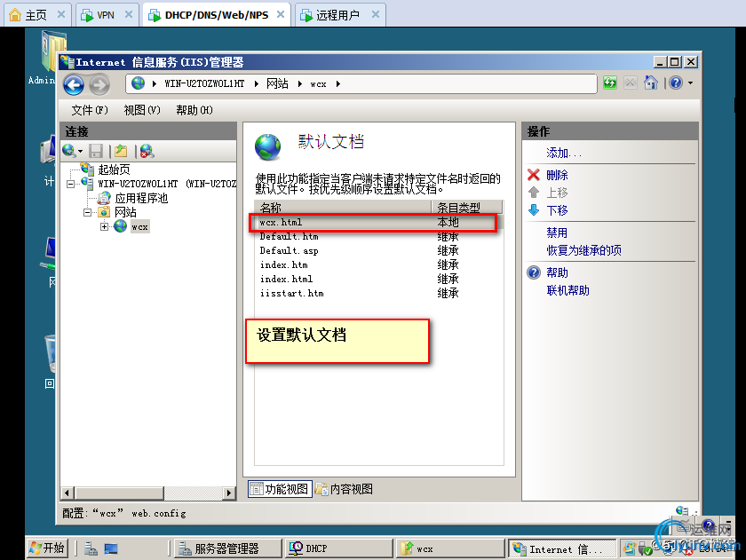The image size is (746, 560).
Task: Click the red X delete icon
Action: point(534,175)
